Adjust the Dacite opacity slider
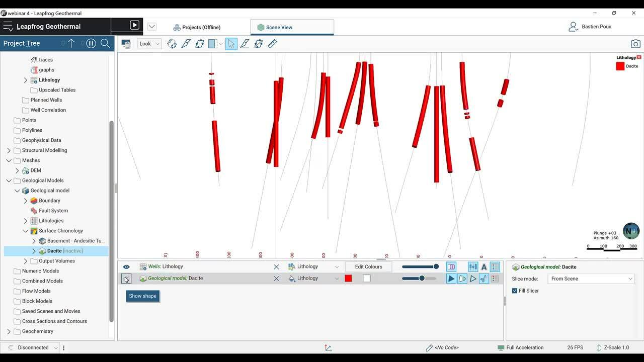Viewport: 644px width, 362px height. 419,279
